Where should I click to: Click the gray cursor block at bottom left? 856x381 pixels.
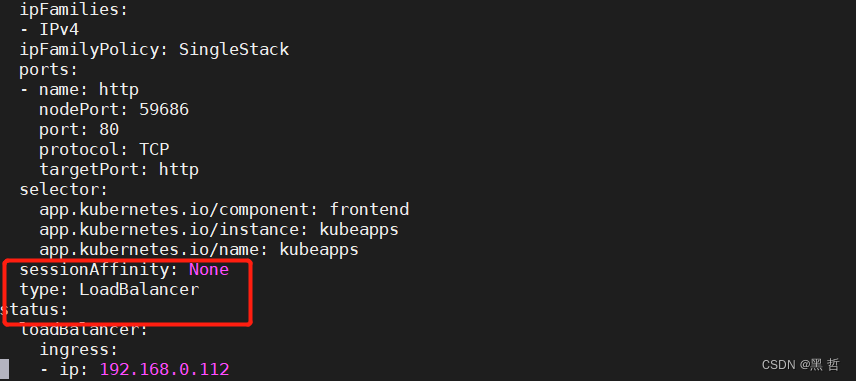pos(4,370)
